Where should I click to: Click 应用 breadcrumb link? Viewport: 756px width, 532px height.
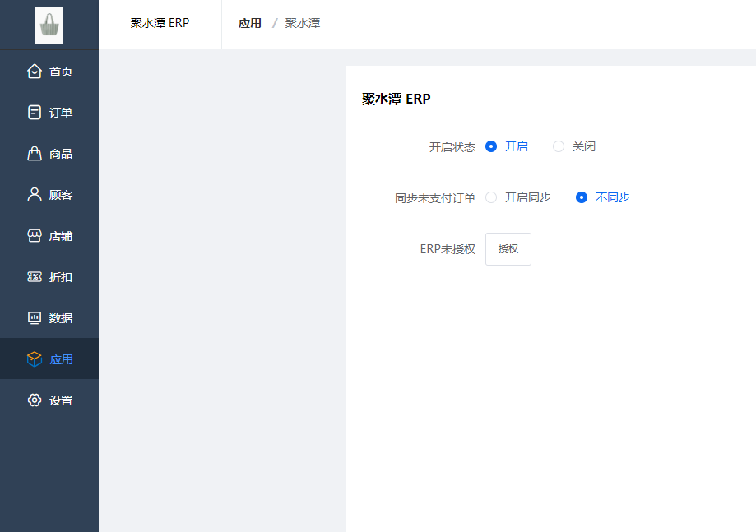coord(250,23)
